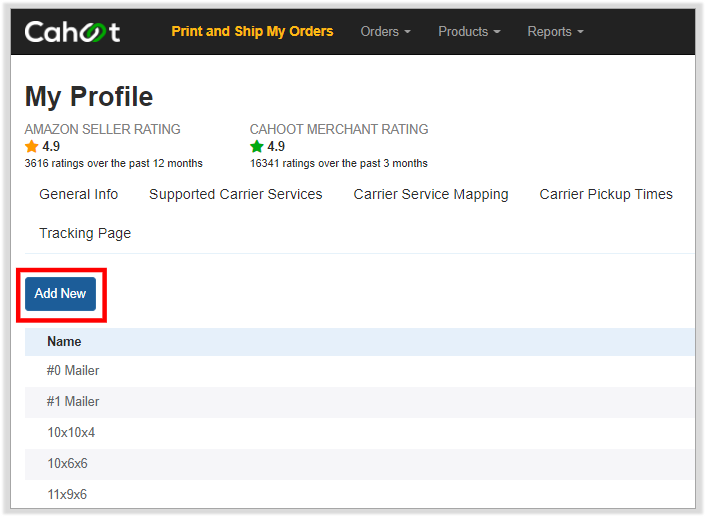Go to the Carrier Pickup Times tab

[x=606, y=194]
